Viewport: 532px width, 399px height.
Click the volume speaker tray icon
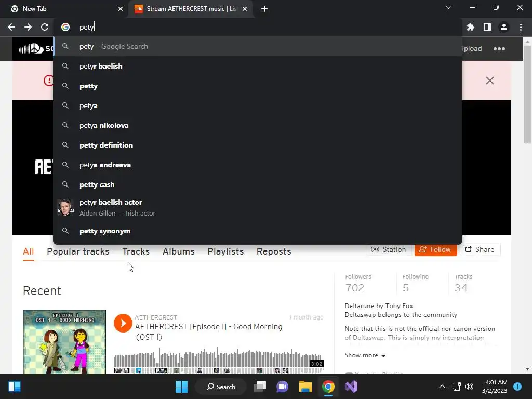(x=469, y=387)
